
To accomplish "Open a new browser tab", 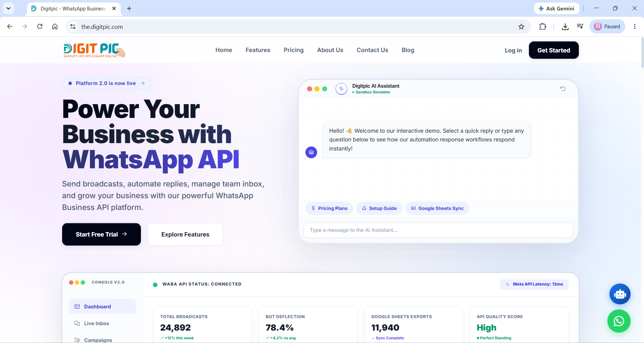I will coord(129,8).
